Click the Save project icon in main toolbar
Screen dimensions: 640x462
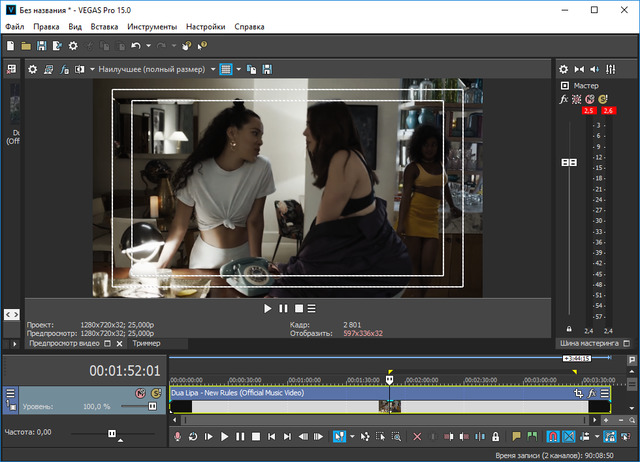41,46
